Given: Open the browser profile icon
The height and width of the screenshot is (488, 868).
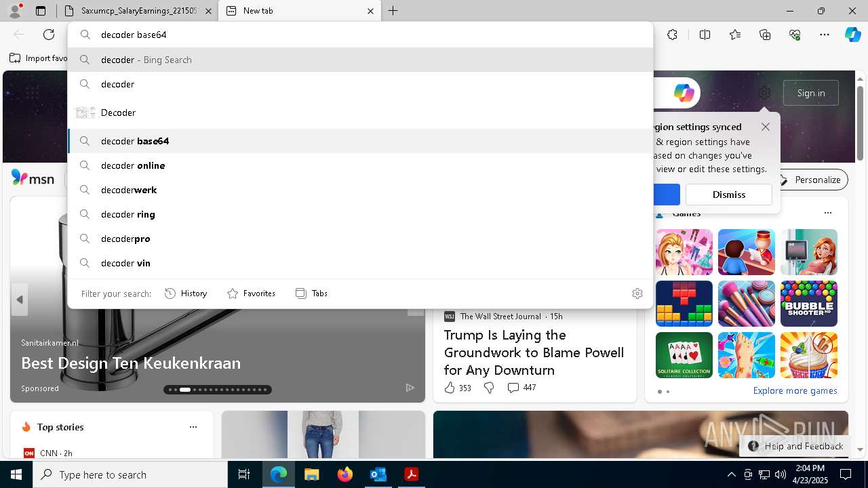Looking at the screenshot, I should [x=15, y=11].
